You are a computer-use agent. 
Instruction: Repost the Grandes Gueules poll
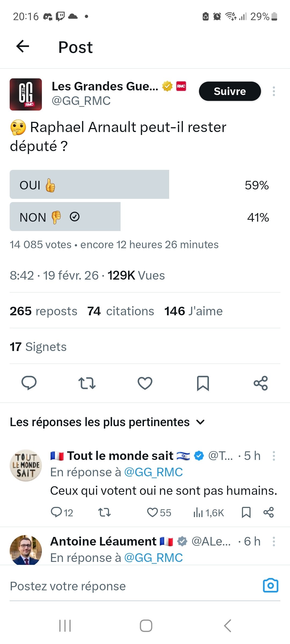87,383
